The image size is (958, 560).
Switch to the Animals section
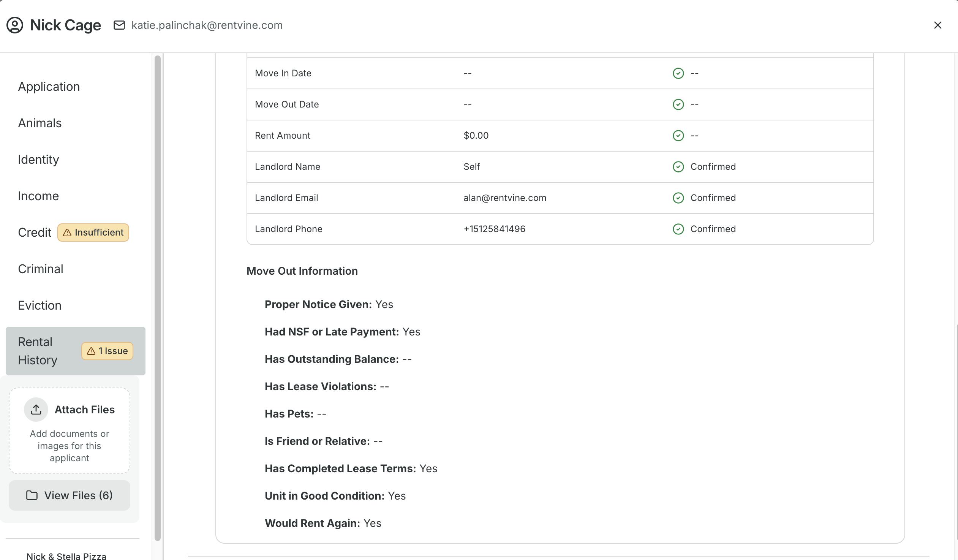click(40, 123)
